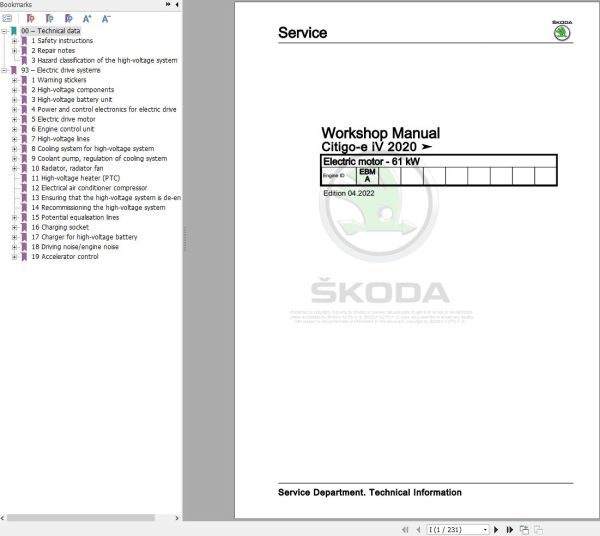Expand the 1 Warning stickers bookmark
The height and width of the screenshot is (536, 600).
(15, 80)
